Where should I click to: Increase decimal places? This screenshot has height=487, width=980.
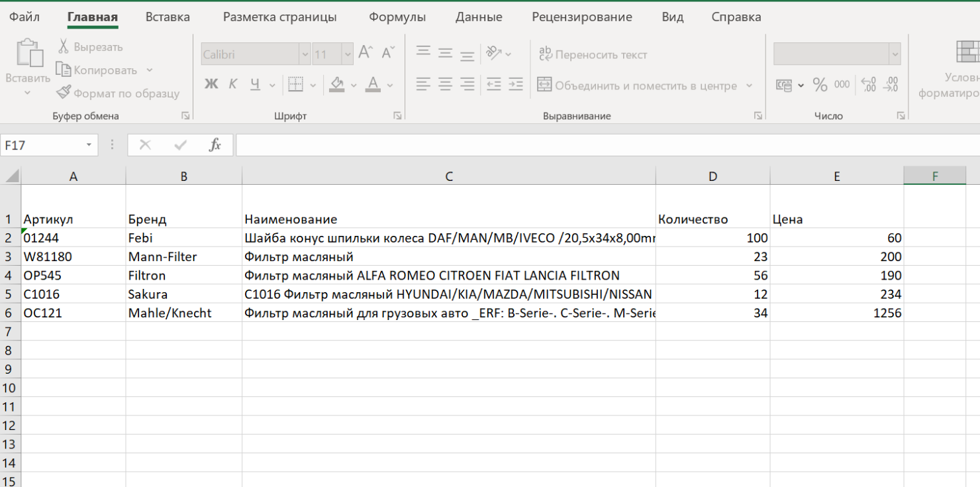tap(868, 85)
